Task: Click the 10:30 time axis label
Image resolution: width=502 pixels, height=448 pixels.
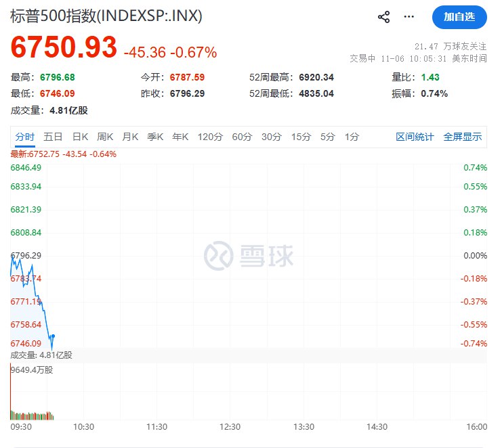Action: [83, 427]
